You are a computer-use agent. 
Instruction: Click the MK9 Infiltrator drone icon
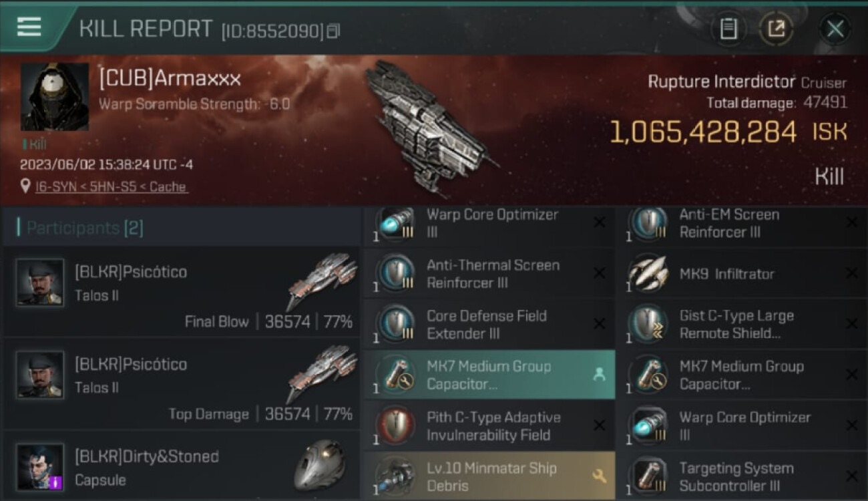pyautogui.click(x=648, y=273)
